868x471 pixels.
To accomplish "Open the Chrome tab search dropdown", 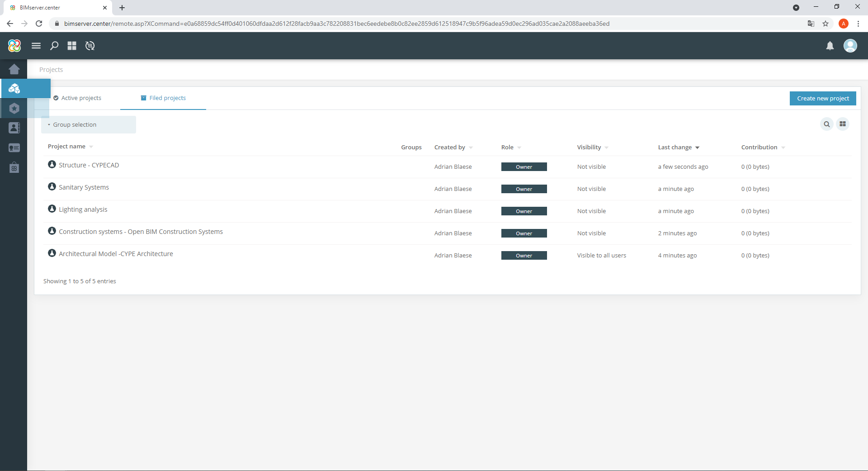I will tap(796, 8).
